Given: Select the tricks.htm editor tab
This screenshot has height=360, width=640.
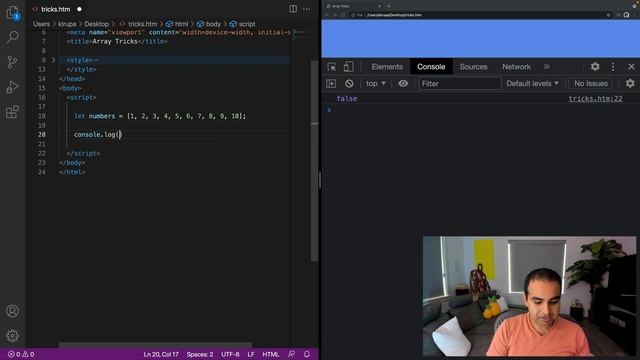Looking at the screenshot, I should click(x=56, y=9).
